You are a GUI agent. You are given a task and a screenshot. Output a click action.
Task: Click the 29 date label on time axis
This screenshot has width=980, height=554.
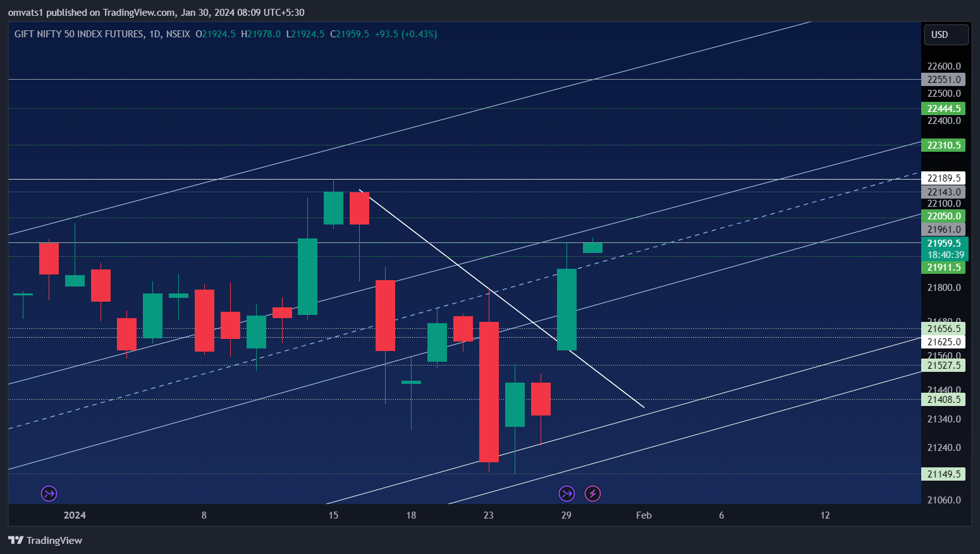[x=567, y=515]
